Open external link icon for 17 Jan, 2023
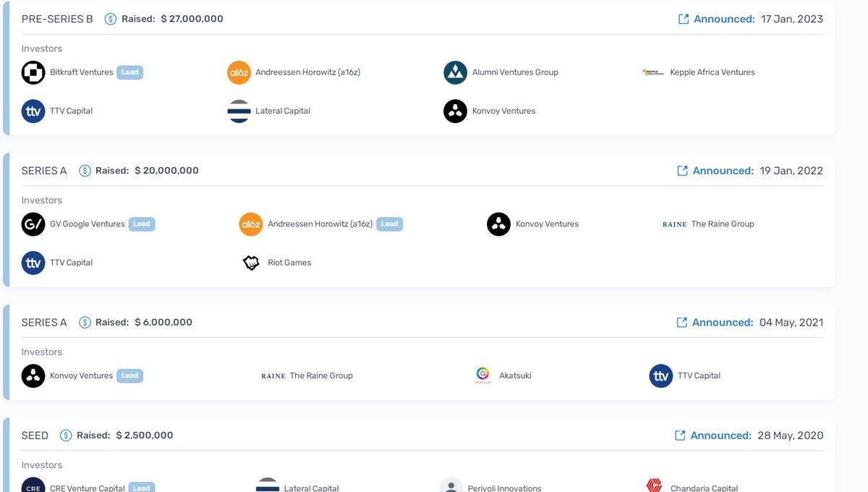 click(x=684, y=19)
